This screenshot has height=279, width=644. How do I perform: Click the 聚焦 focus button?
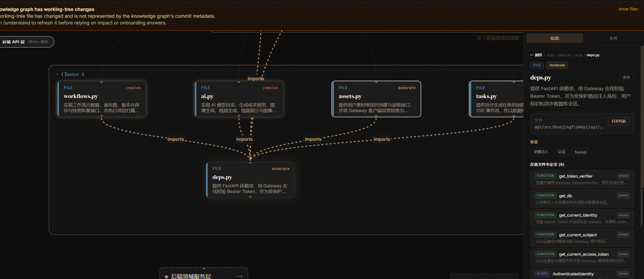click(x=627, y=78)
